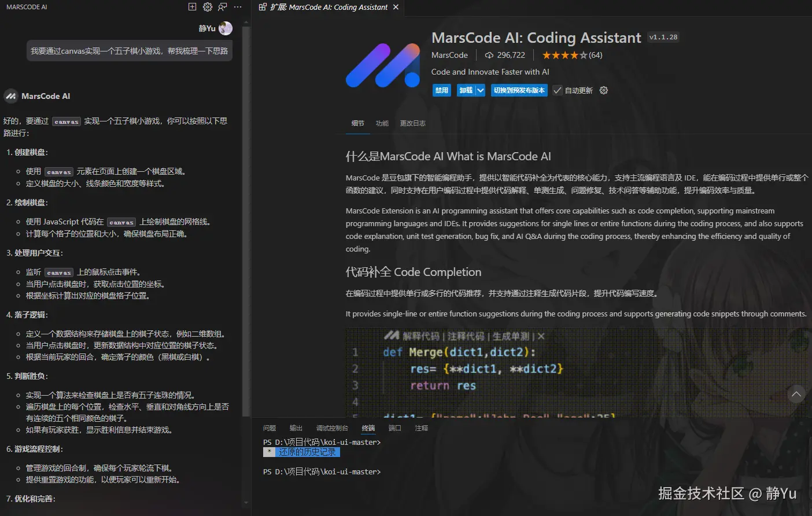Open the 问题 panel tab
Viewport: 812px width, 516px height.
tap(270, 428)
